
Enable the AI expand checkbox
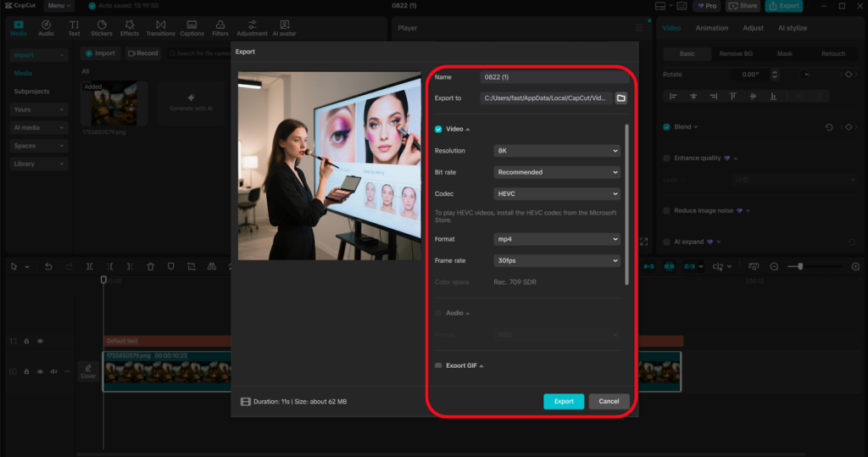coord(666,242)
